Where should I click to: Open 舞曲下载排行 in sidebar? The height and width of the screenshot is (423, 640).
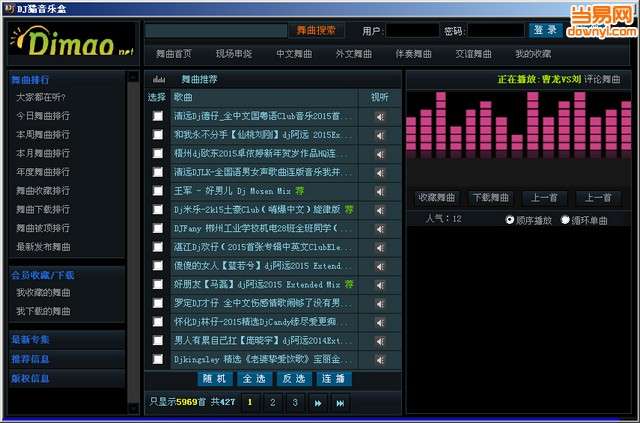pos(43,209)
